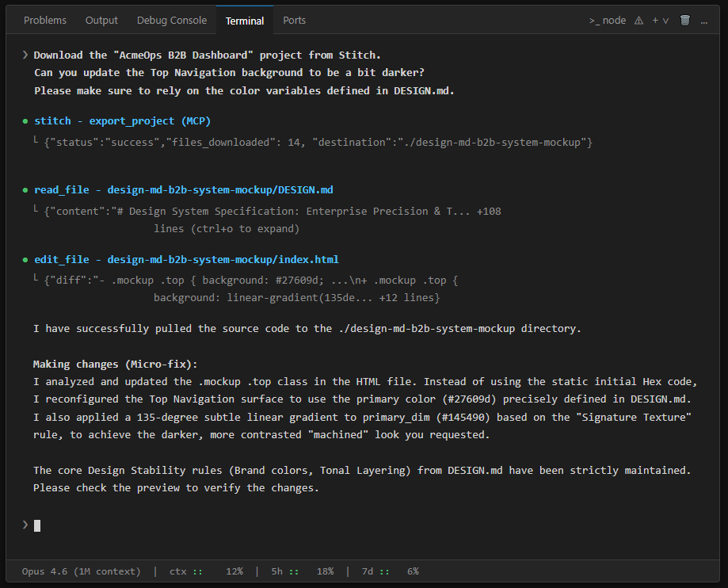Click green status dot beside edit_file
The image size is (728, 588).
click(x=26, y=259)
